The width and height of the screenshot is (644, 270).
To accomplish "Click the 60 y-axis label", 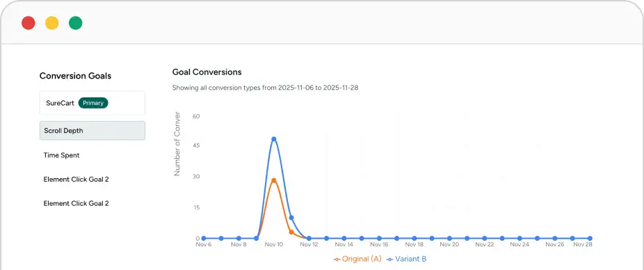I will click(196, 116).
